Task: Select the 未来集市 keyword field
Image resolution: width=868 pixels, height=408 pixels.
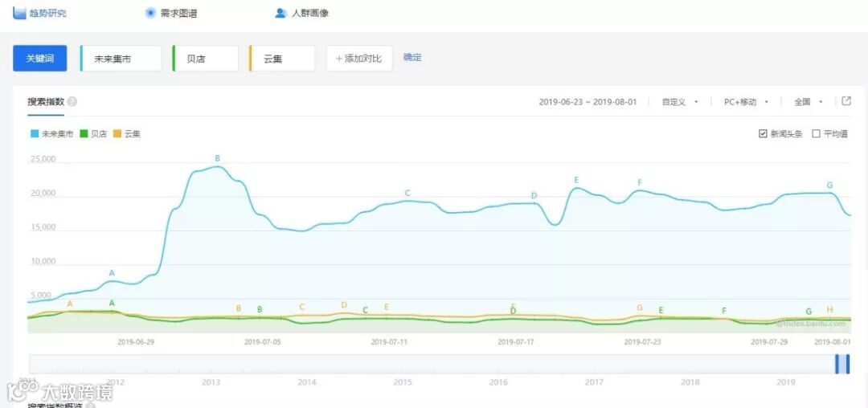Action: [x=121, y=58]
